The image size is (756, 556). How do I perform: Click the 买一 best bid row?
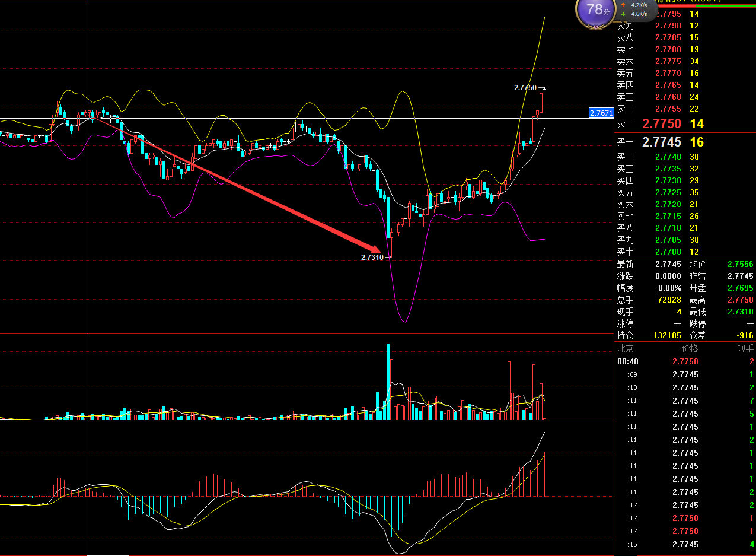pyautogui.click(x=685, y=142)
